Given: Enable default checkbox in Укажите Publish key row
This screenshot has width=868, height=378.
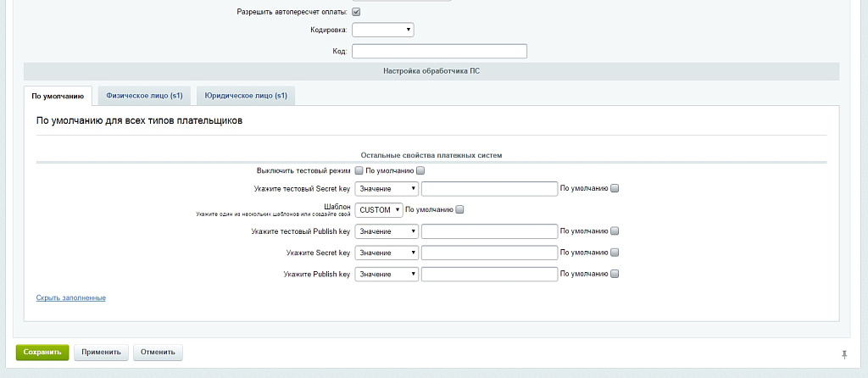Looking at the screenshot, I should tap(615, 274).
